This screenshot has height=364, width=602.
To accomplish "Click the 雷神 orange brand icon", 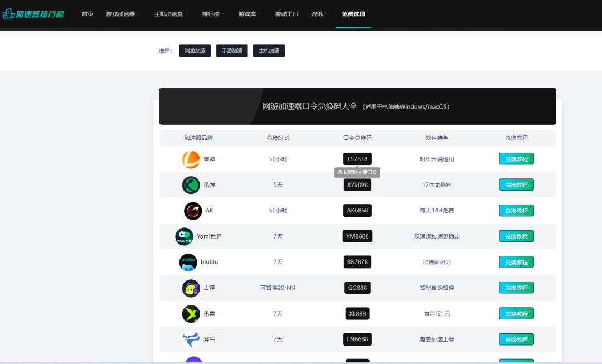I will point(191,159).
